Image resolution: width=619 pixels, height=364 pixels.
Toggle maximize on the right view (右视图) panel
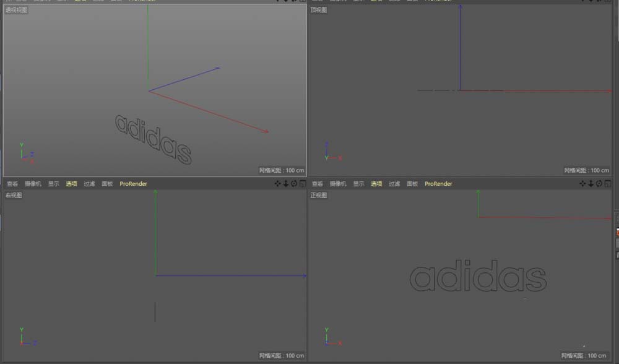click(x=301, y=184)
